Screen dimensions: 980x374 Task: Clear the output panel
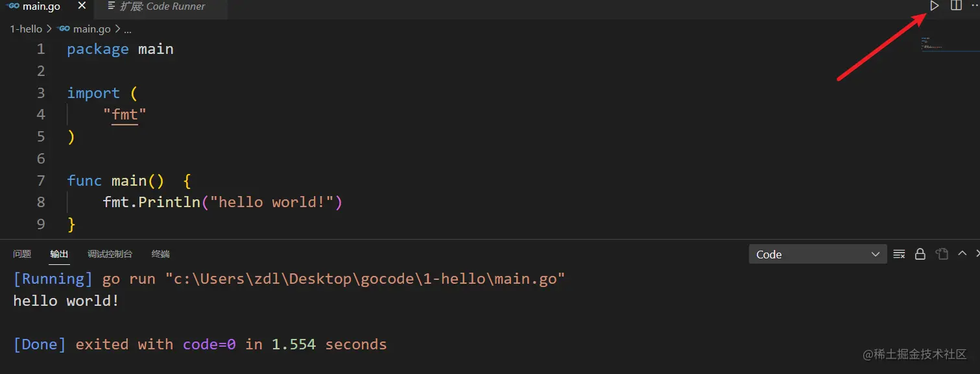pos(899,254)
